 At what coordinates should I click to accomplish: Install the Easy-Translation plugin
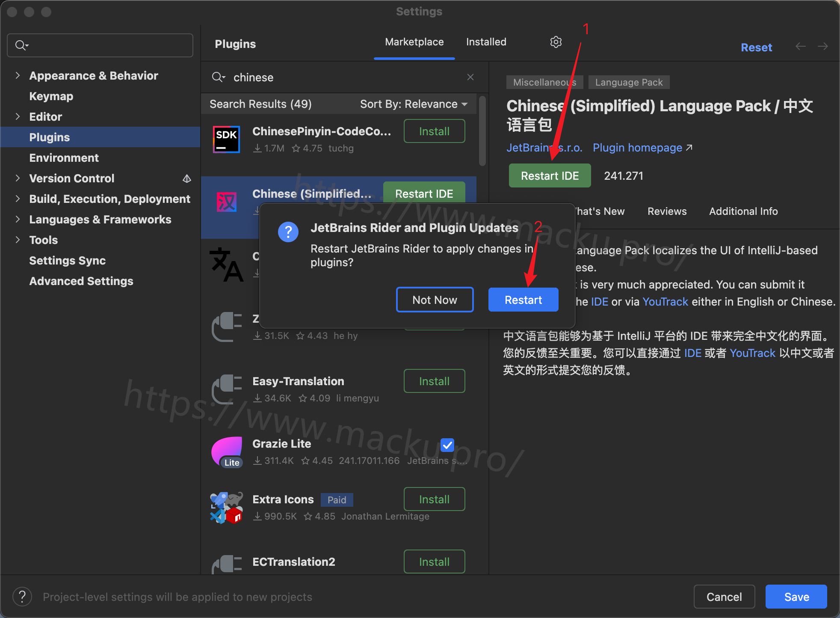click(x=434, y=381)
